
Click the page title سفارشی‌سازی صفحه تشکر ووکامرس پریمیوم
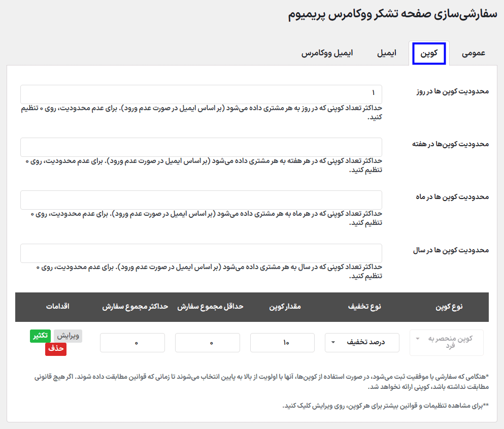point(392,15)
